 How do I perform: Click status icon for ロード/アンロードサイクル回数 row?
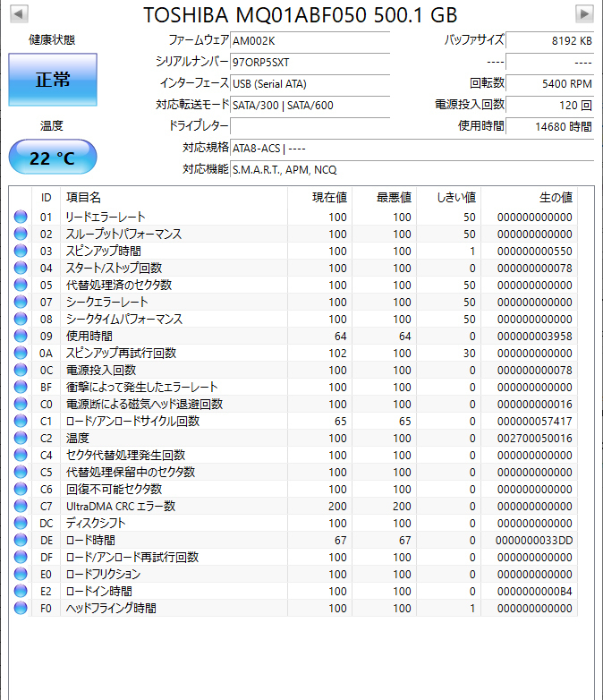(x=21, y=421)
